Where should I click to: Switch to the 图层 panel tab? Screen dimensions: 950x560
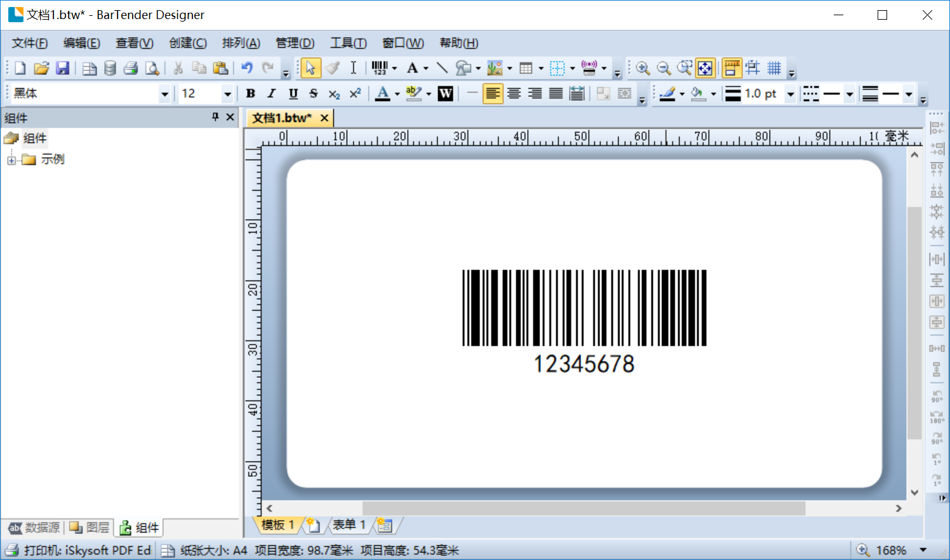(89, 528)
